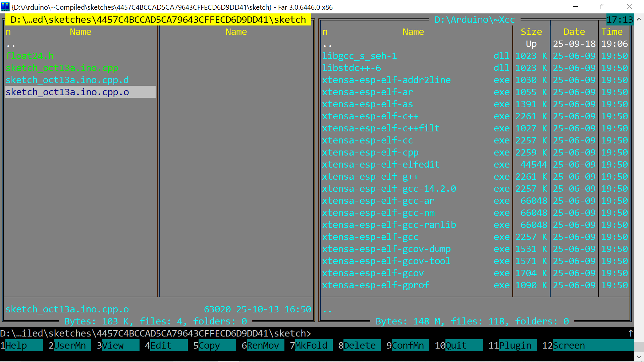Click scrollbar up arrow at top right
Screen dimensions: 644x362
tap(639, 19)
